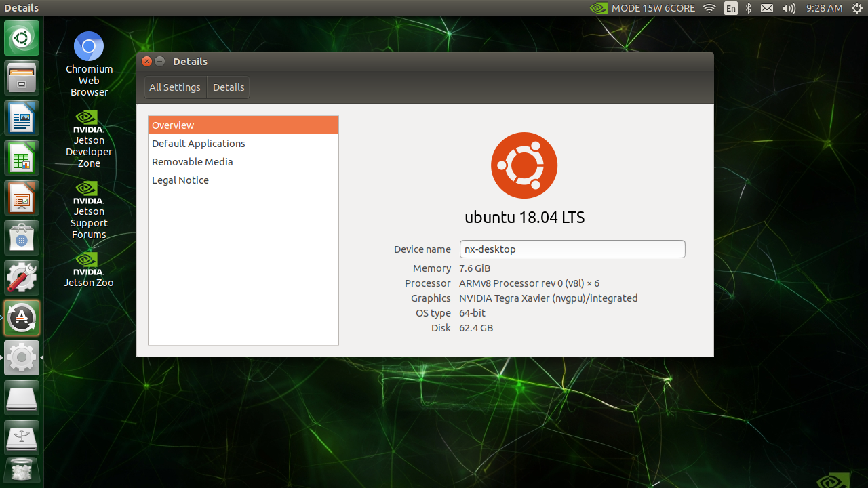868x488 pixels.
Task: Close the Details window
Action: (146, 61)
